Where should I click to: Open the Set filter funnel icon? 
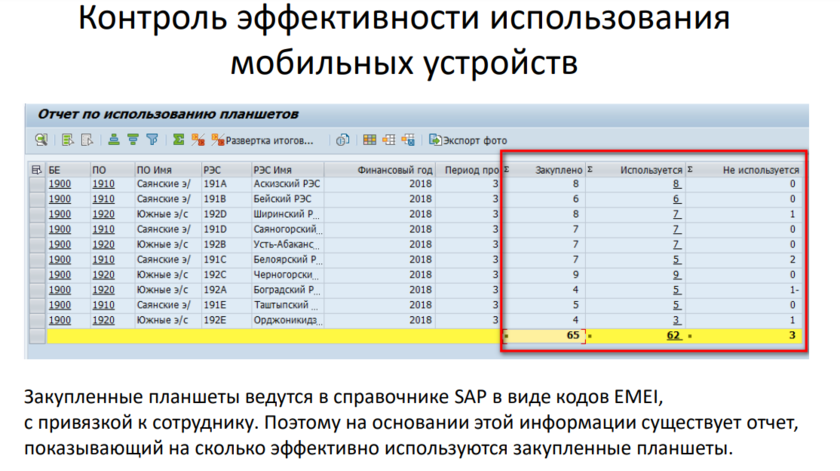[153, 140]
